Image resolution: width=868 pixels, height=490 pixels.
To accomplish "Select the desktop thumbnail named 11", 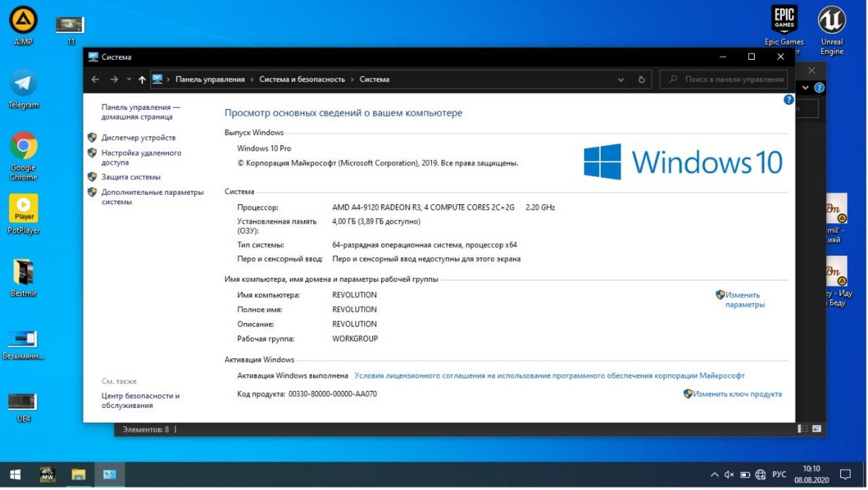I will 71,31.
